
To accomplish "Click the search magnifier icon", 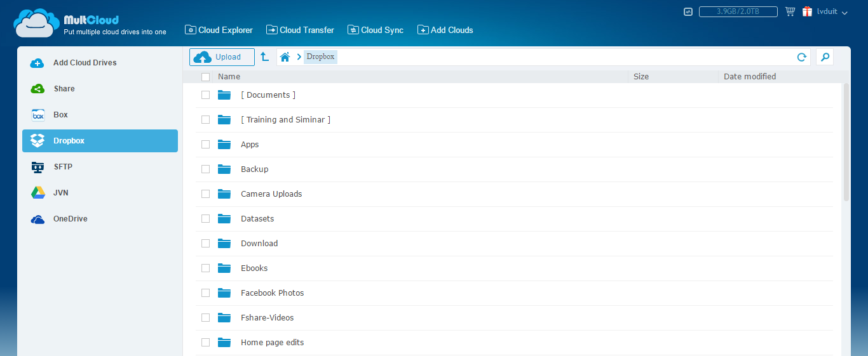I will click(x=824, y=57).
